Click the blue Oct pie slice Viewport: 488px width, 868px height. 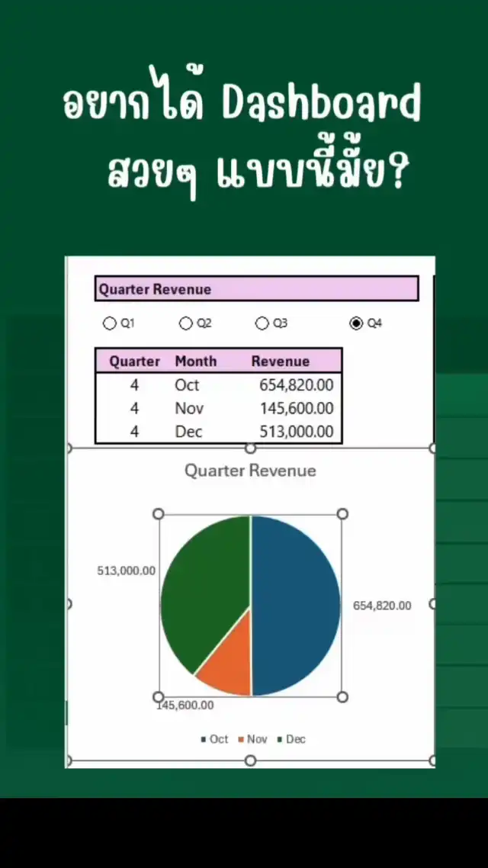point(297,603)
